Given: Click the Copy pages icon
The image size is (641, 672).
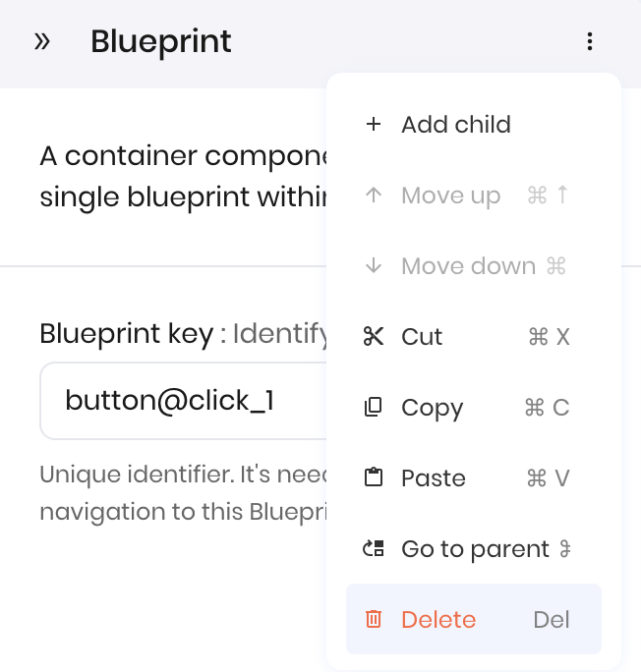Looking at the screenshot, I should 374,407.
